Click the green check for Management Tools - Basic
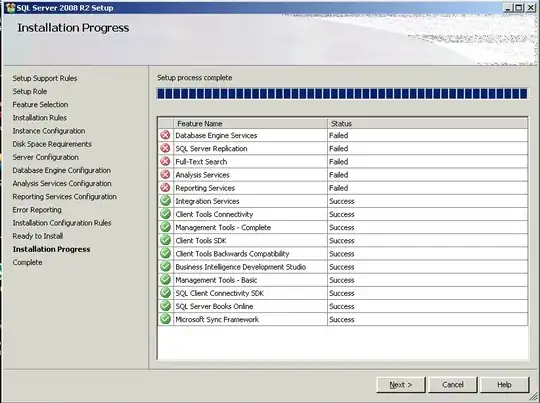Viewport: 540px width, 403px height. pos(165,279)
